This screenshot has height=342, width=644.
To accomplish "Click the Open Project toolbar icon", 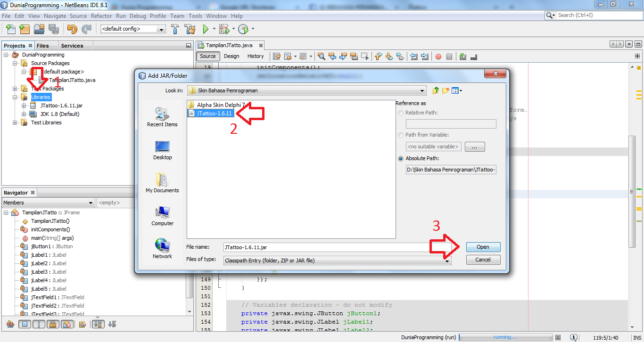I will pos(39,29).
